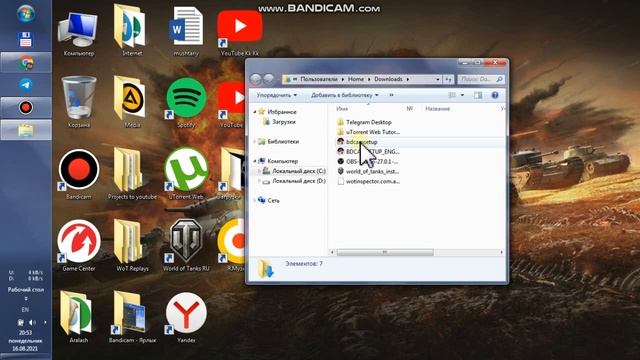This screenshot has height=360, width=640.
Task: Open the Bandicam - Ярлык shortcut
Action: click(132, 316)
